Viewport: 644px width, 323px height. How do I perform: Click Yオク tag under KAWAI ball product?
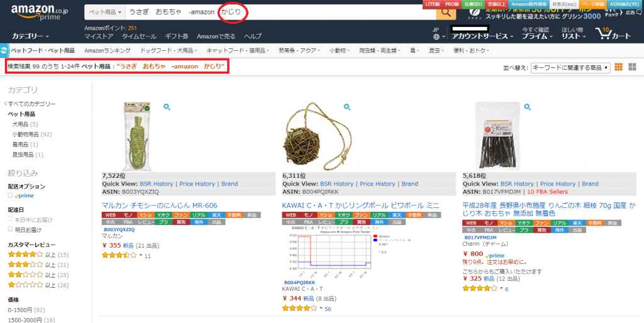click(344, 215)
